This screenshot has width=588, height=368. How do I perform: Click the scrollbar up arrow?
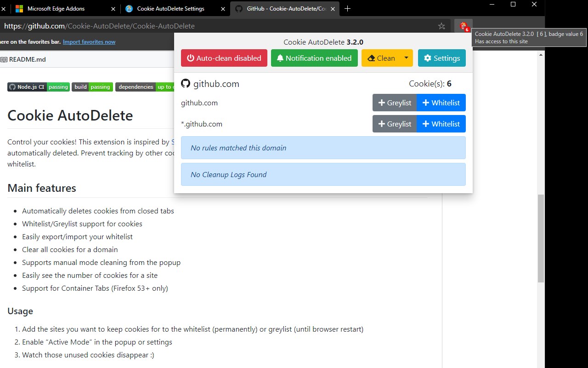click(x=541, y=55)
